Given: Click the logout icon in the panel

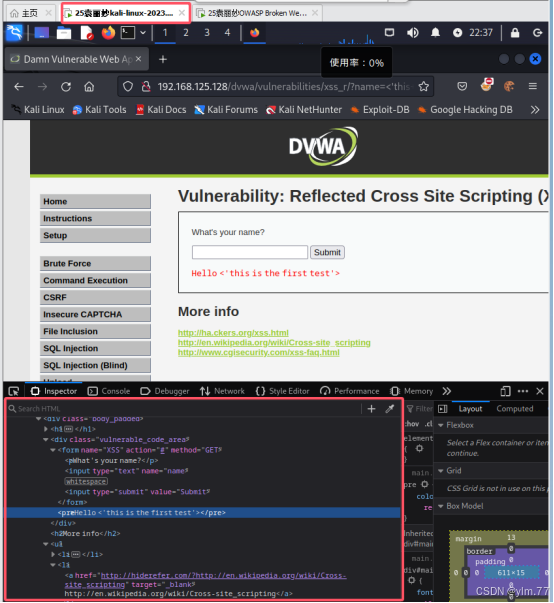Looking at the screenshot, I should coord(537,33).
